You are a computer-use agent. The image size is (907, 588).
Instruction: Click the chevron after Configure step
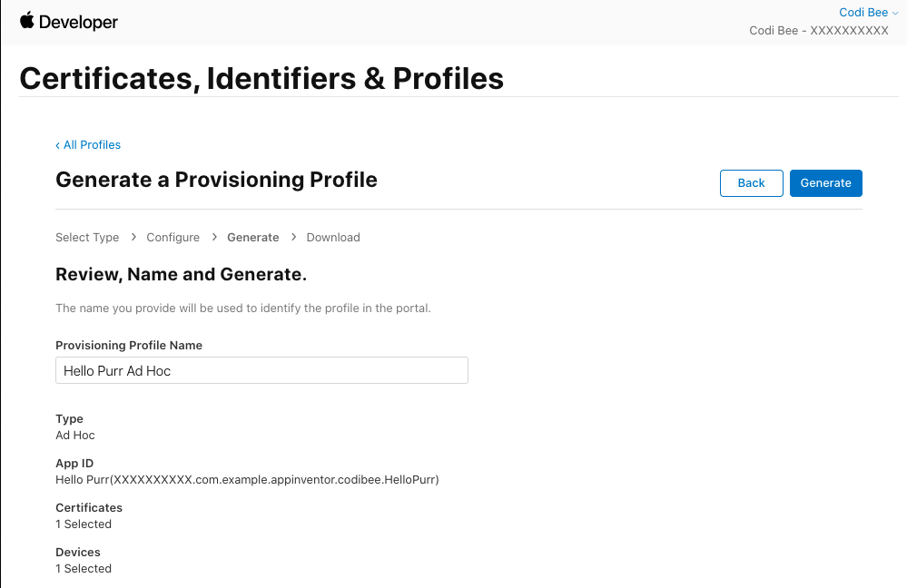point(214,237)
